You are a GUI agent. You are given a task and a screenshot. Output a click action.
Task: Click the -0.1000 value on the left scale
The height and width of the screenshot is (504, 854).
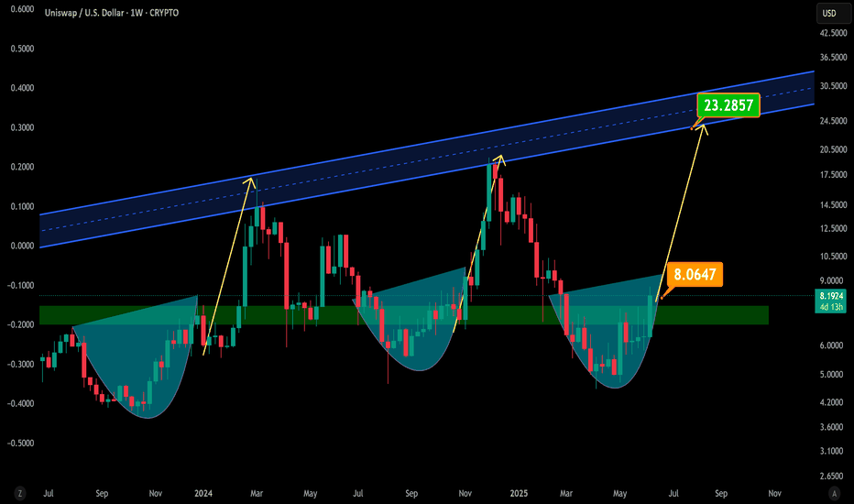click(x=21, y=286)
